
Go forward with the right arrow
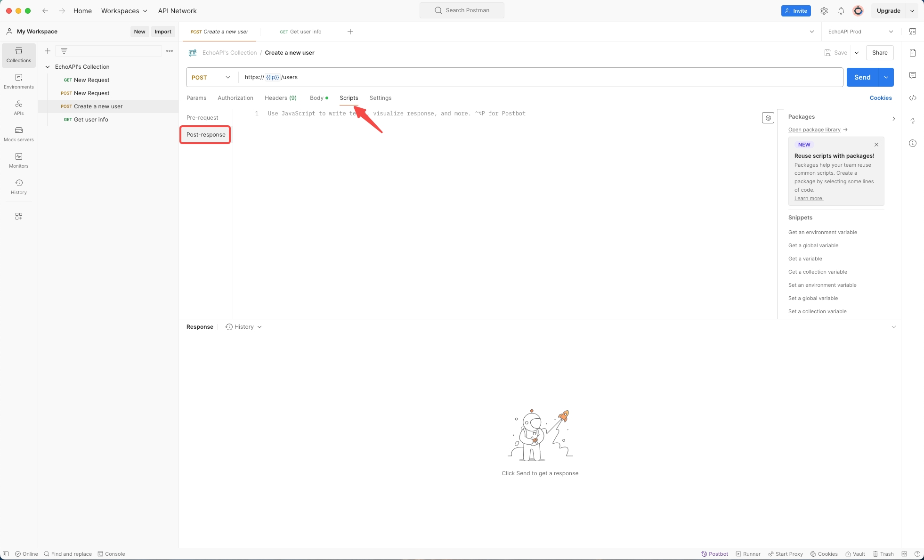coord(62,11)
